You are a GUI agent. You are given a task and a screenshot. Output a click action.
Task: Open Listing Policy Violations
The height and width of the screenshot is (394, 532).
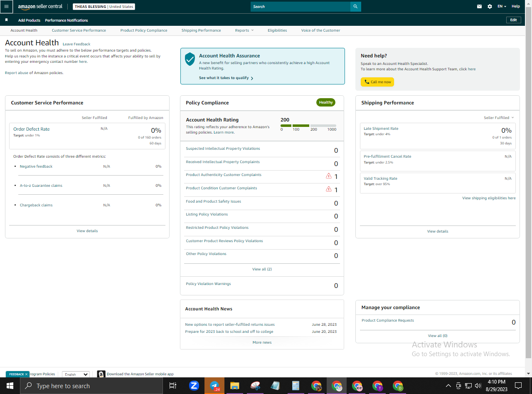click(x=207, y=214)
